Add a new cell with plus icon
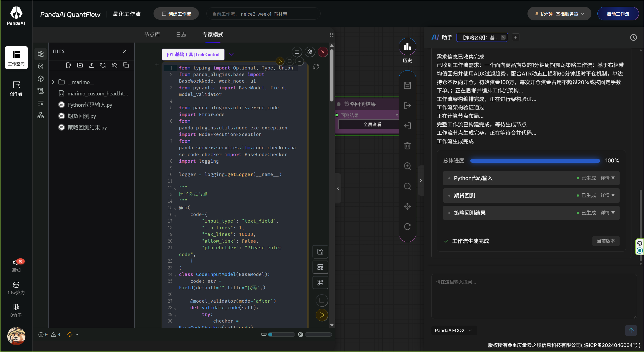The width and height of the screenshot is (644, 352). point(157,65)
